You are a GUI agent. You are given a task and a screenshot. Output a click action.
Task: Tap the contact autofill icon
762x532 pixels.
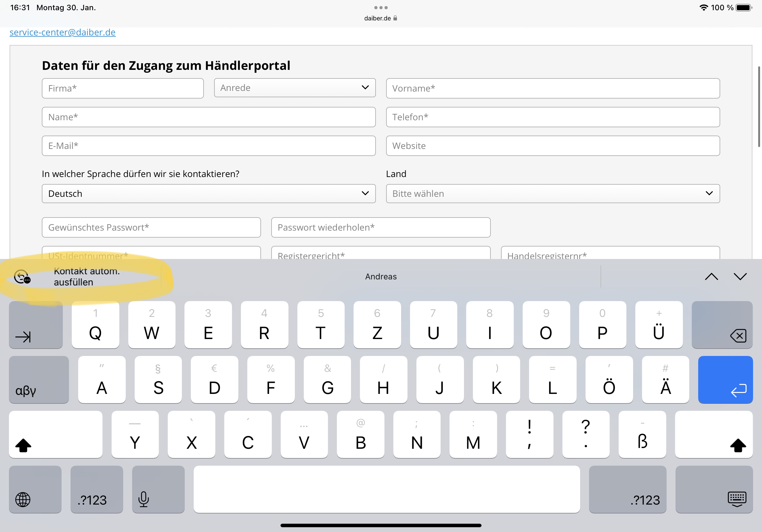tap(22, 277)
